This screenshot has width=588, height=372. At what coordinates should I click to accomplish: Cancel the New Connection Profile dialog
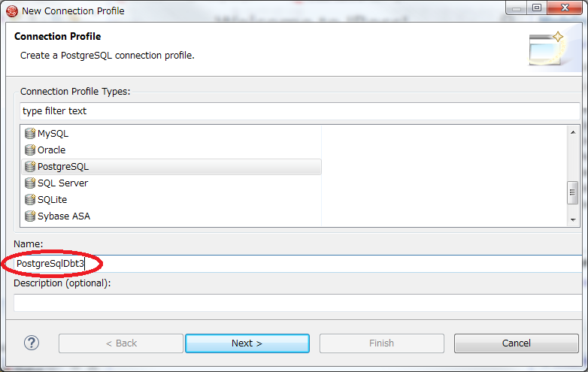pos(516,343)
